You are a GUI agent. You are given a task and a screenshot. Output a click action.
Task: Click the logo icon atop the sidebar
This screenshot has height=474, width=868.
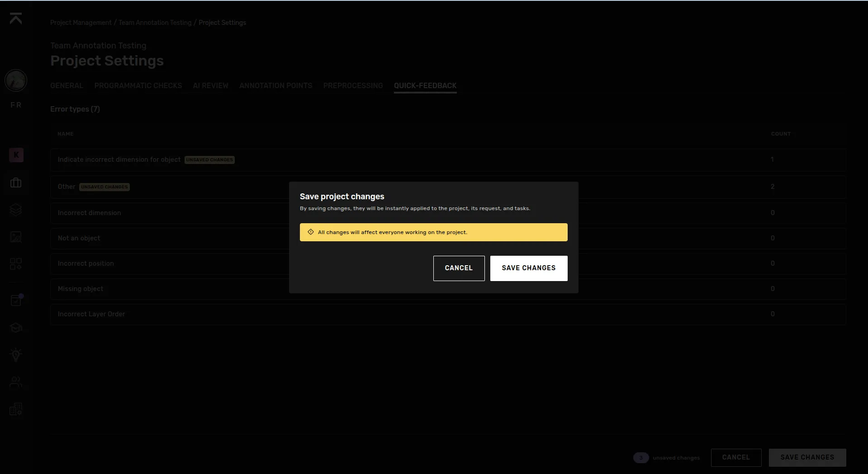tap(16, 19)
